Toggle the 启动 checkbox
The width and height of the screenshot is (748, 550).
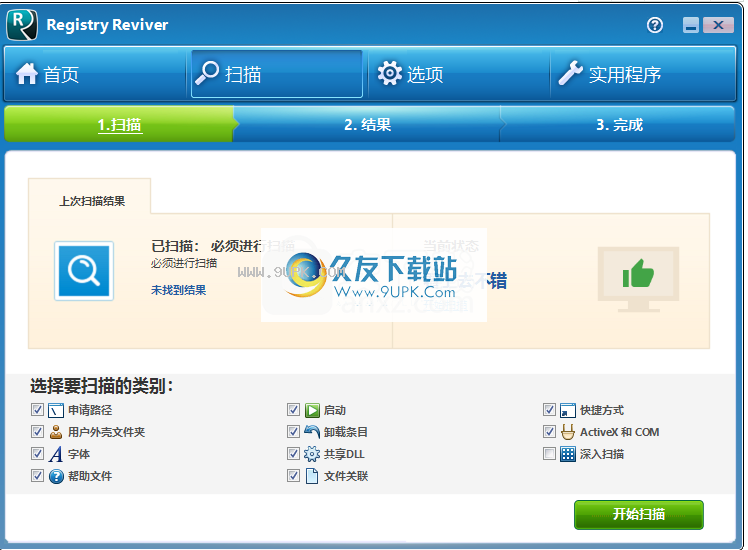(x=293, y=410)
